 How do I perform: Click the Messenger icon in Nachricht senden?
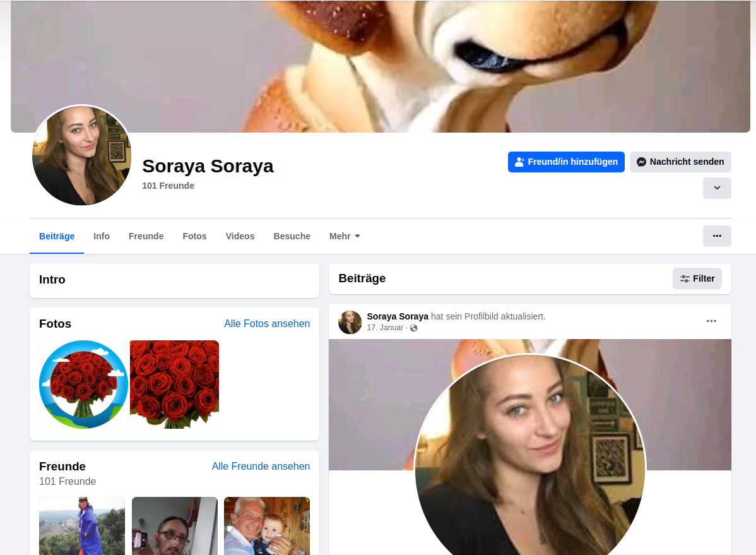641,162
